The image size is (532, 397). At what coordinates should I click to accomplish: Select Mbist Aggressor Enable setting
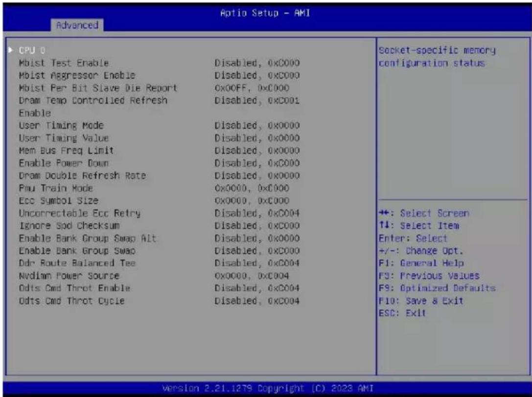pyautogui.click(x=77, y=75)
